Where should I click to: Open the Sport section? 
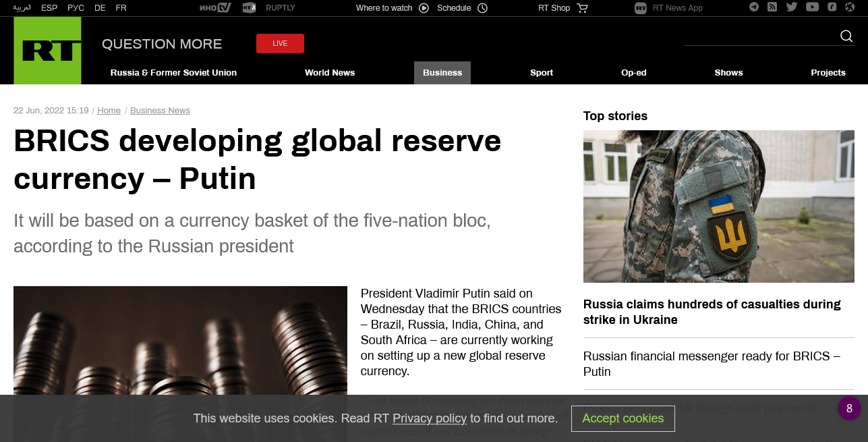(542, 73)
